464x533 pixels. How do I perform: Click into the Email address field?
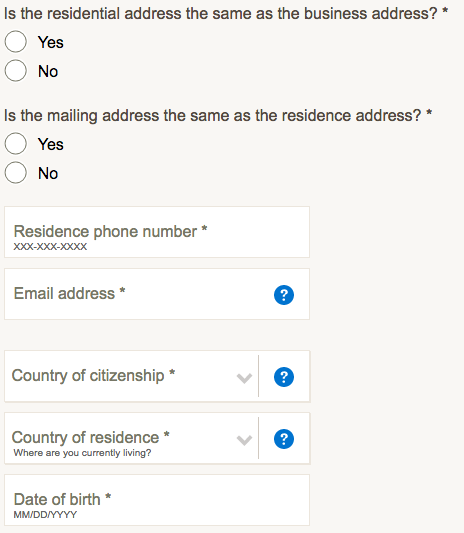157,294
